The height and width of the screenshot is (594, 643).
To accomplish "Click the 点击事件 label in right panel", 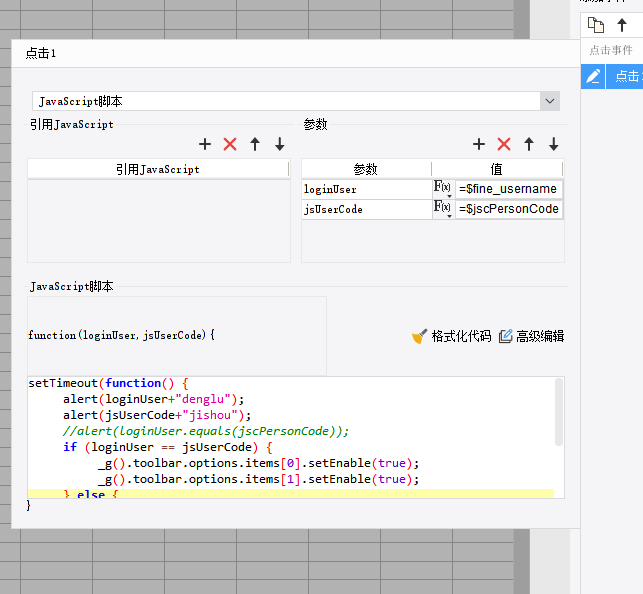I will (611, 50).
